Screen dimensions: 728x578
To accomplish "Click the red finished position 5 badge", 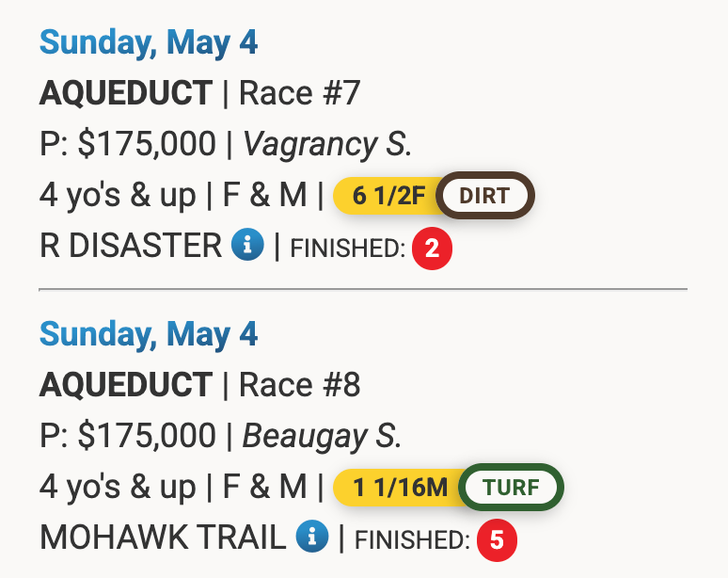I will coord(497,540).
